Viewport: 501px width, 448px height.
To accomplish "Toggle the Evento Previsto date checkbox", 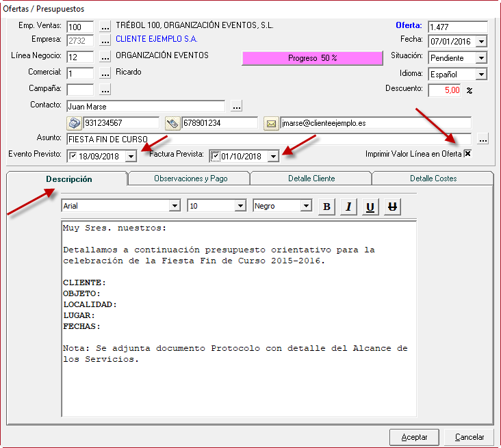I will 73,156.
